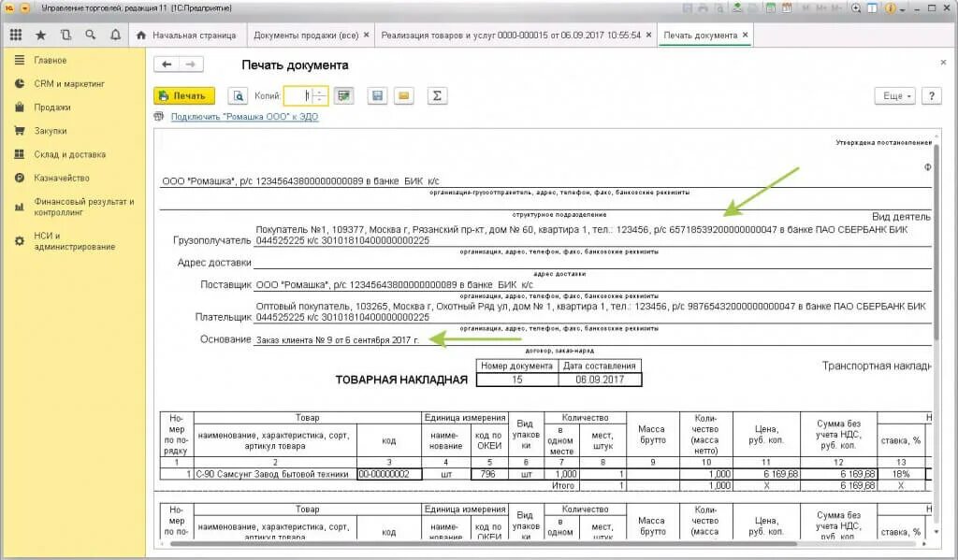This screenshot has width=958, height=560.
Task: Open Продажи section in sidebar
Action: (x=73, y=107)
